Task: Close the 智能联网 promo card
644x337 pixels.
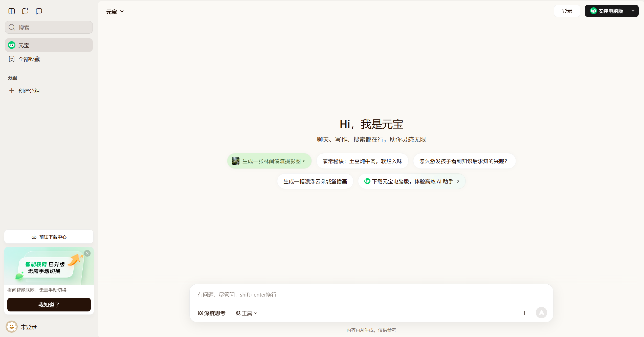Action: (87, 253)
